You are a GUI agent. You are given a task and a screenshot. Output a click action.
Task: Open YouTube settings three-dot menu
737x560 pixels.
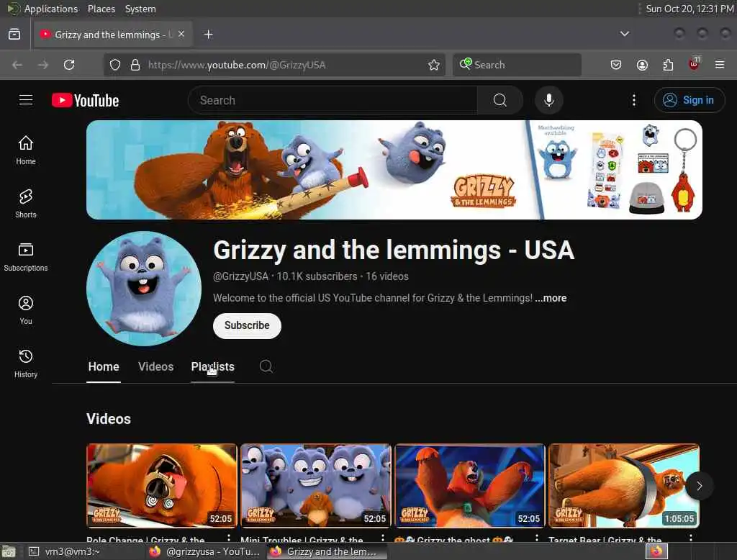coord(633,100)
